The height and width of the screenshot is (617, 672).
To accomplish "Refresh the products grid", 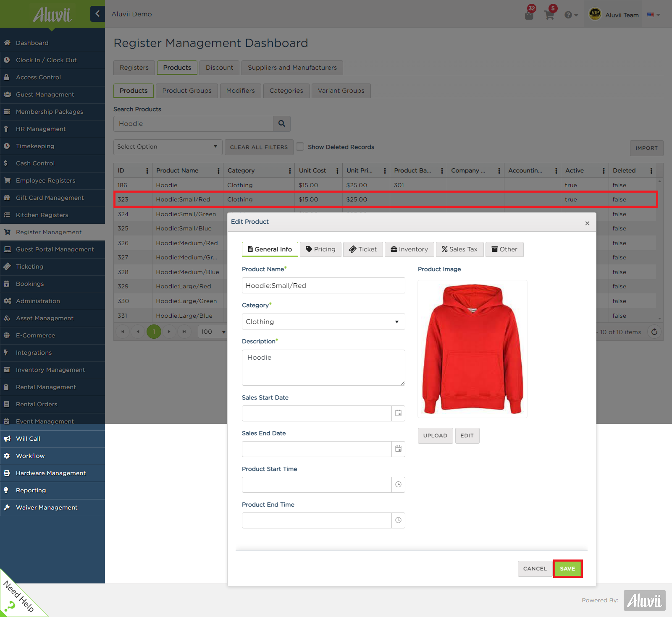I will click(654, 332).
